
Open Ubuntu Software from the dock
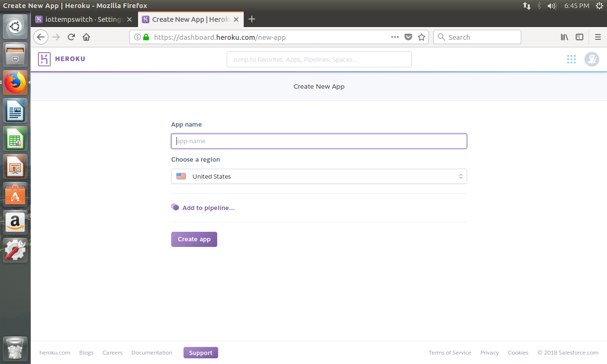pyautogui.click(x=15, y=194)
